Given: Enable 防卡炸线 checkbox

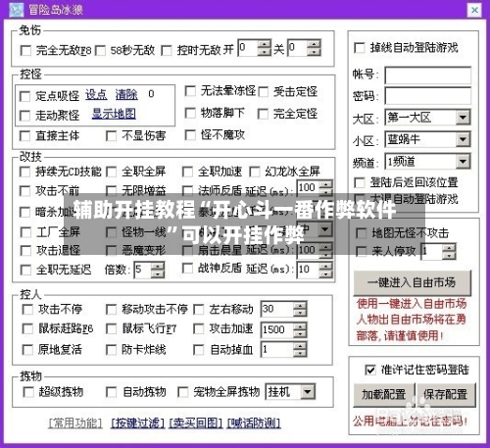Looking at the screenshot, I should click(111, 350).
